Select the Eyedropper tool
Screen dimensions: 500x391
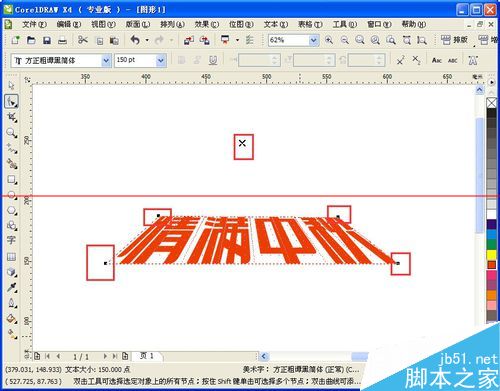[12, 287]
